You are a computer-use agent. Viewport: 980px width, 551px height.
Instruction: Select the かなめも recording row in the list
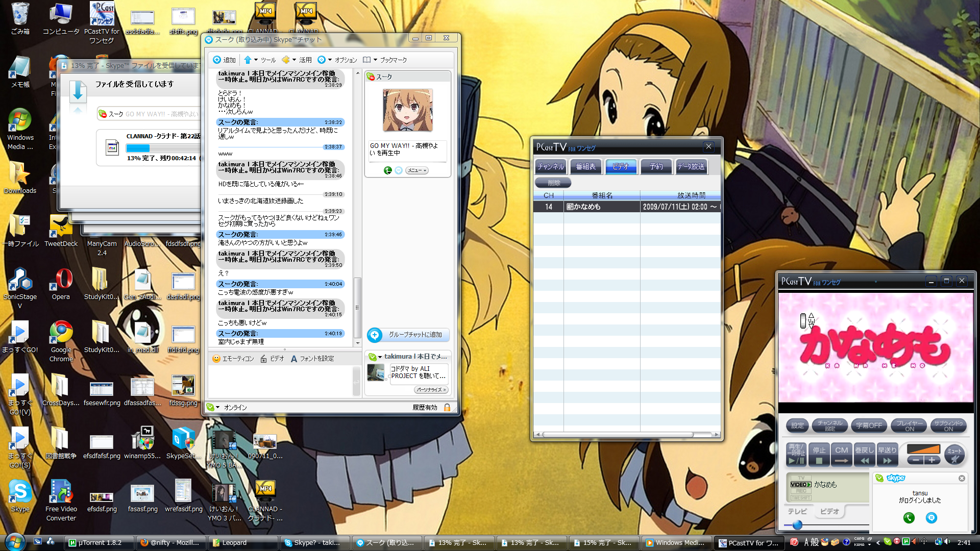627,207
